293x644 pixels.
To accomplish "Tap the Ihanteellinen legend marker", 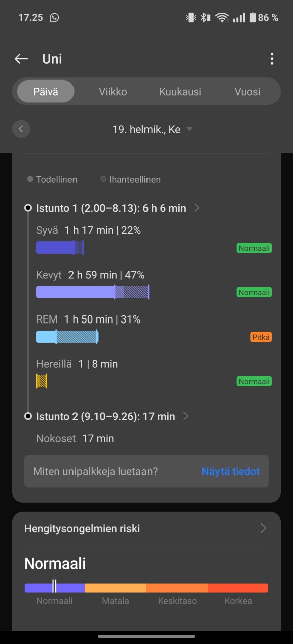I will [103, 179].
